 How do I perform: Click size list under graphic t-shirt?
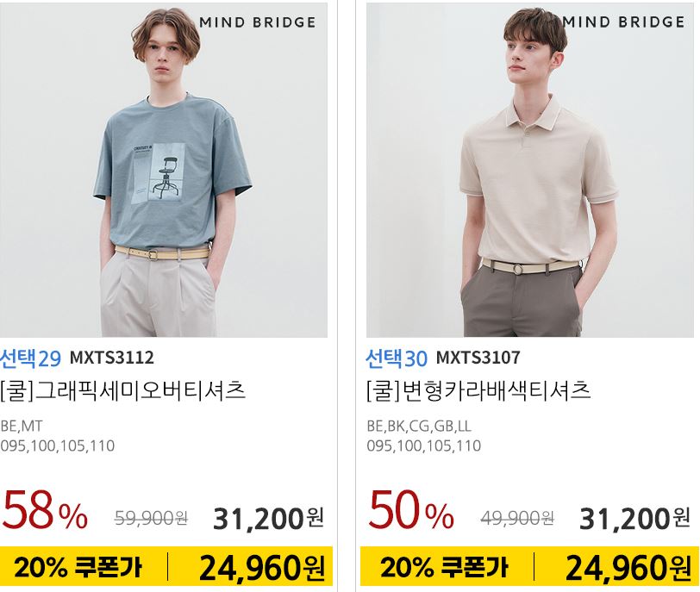58,446
